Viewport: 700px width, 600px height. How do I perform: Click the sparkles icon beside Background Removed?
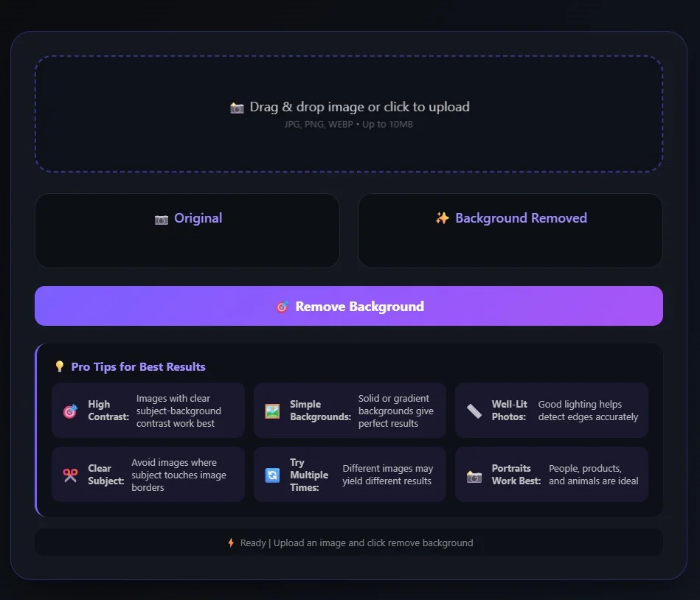tap(442, 218)
